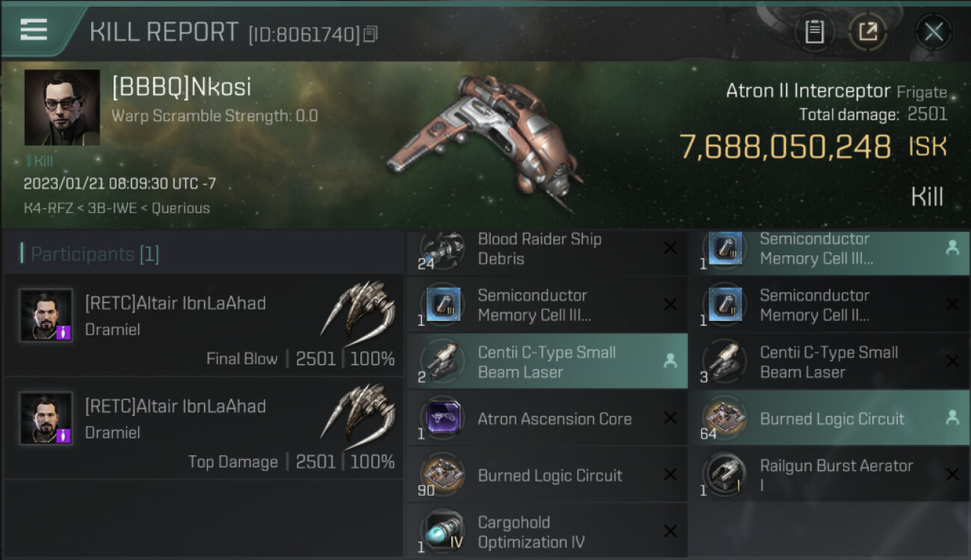Share the kill report externally
This screenshot has height=560, width=971.
click(x=868, y=31)
